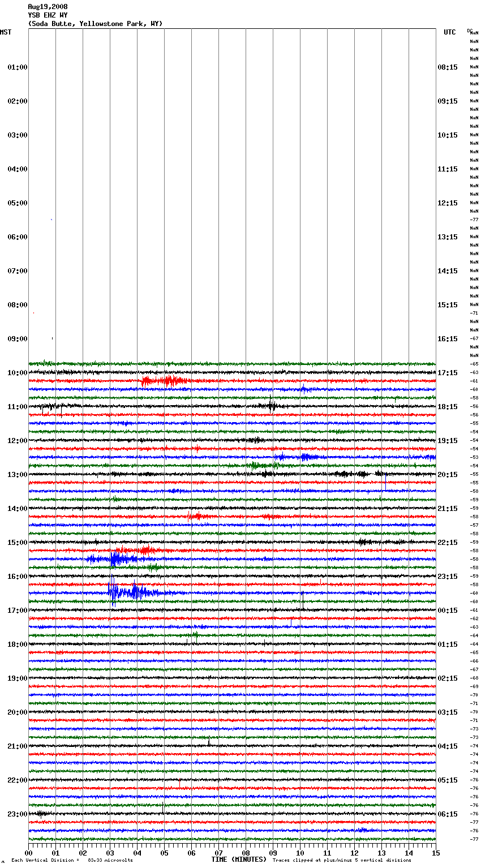481x868 pixels.
Task: Click the Soda Butte, Yellowstone Park location title
Action: click(95, 24)
